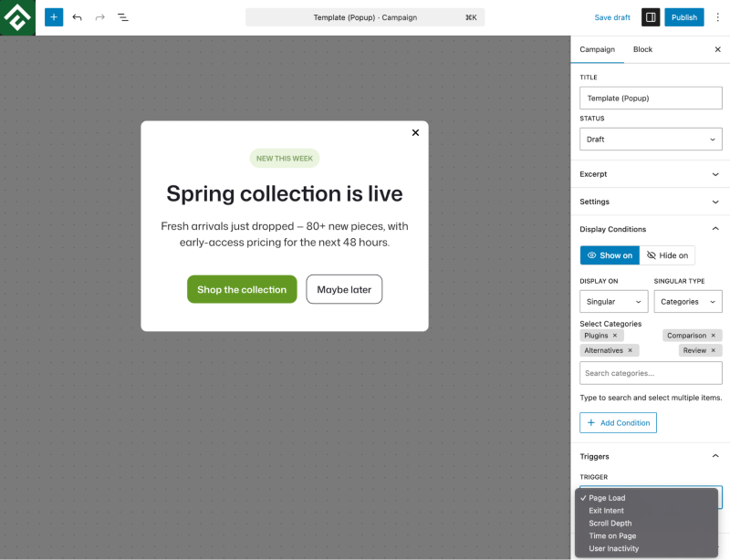Open the command palette title bar

(365, 17)
